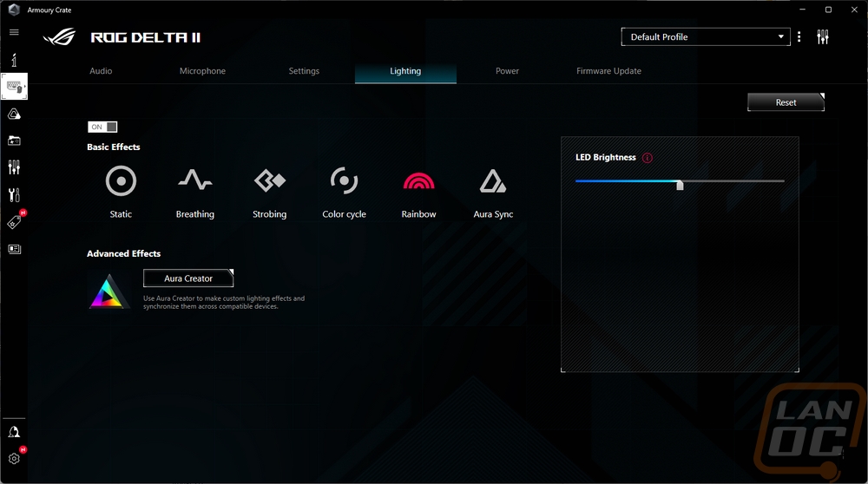Click the LED Brightness label
This screenshot has height=484, width=868.
606,158
